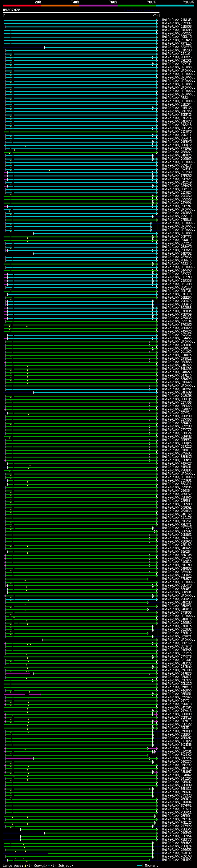Open the UniRef100_Q4F6W9 hit label

click(176, 392)
